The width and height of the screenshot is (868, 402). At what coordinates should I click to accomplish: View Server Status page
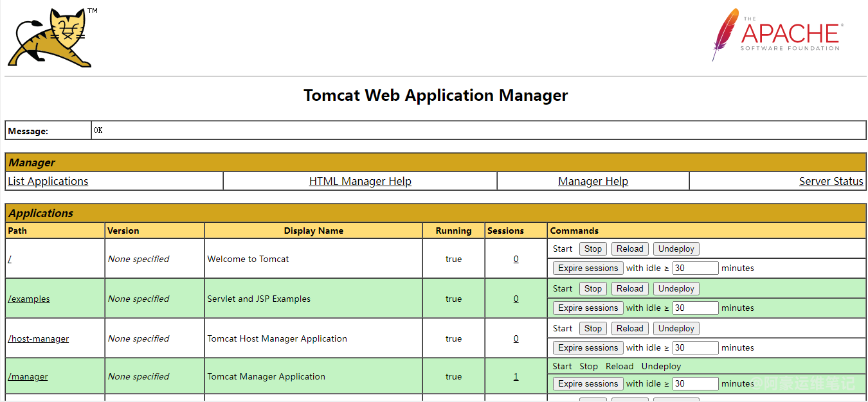point(831,181)
